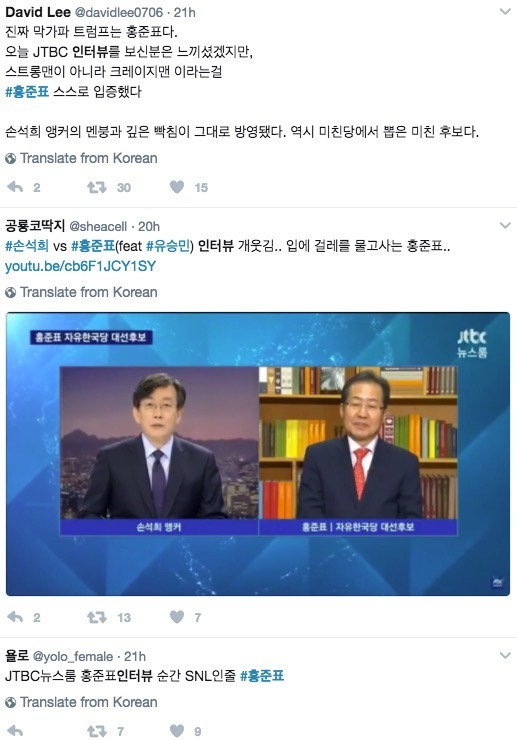Viewport: 517px width, 740px height.
Task: Translate yolo_female's tweet from Korean
Action: coord(81,702)
